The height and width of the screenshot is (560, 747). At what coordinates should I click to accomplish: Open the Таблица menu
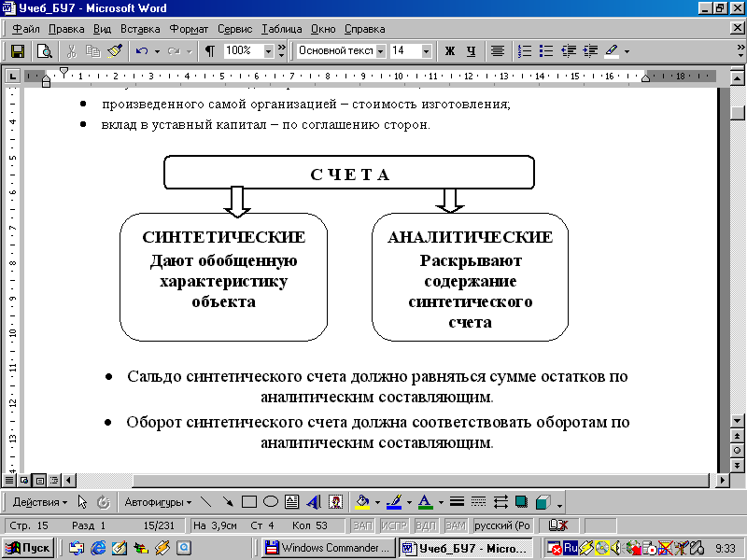[x=282, y=29]
